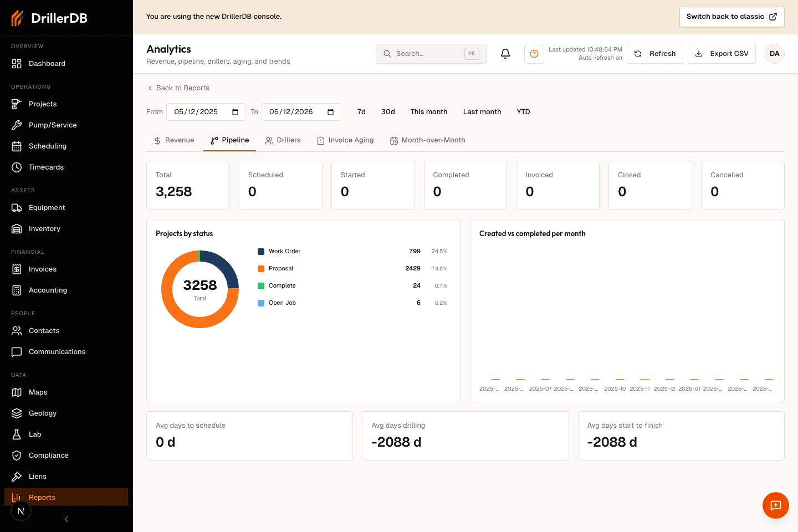Click the Total 3,258 card
The image size is (798, 532).
[188, 186]
